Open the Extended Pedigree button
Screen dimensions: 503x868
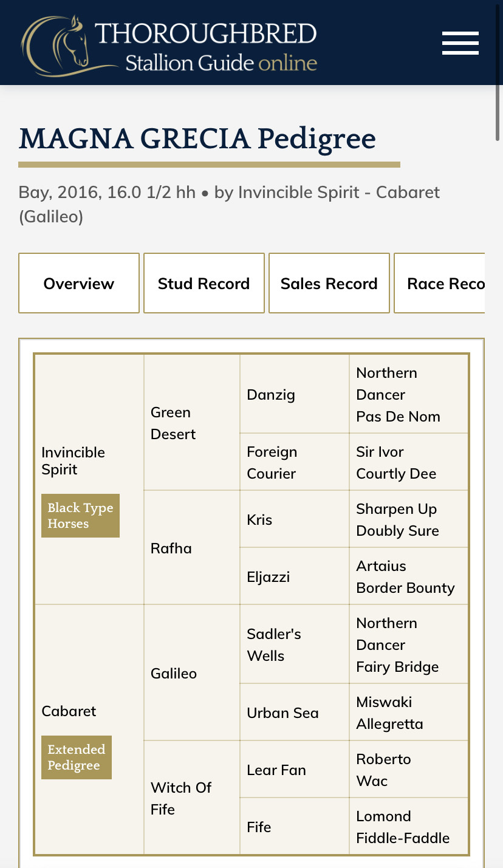(77, 757)
